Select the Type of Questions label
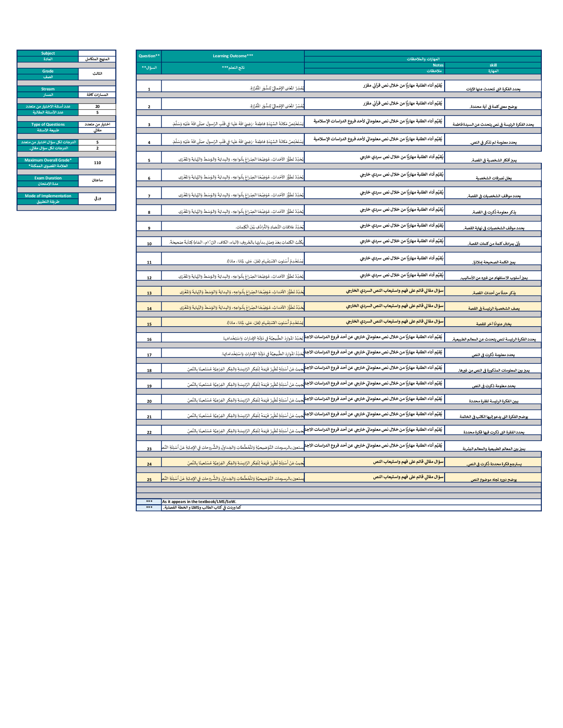This screenshot has width=563, height=728. (x=48, y=124)
